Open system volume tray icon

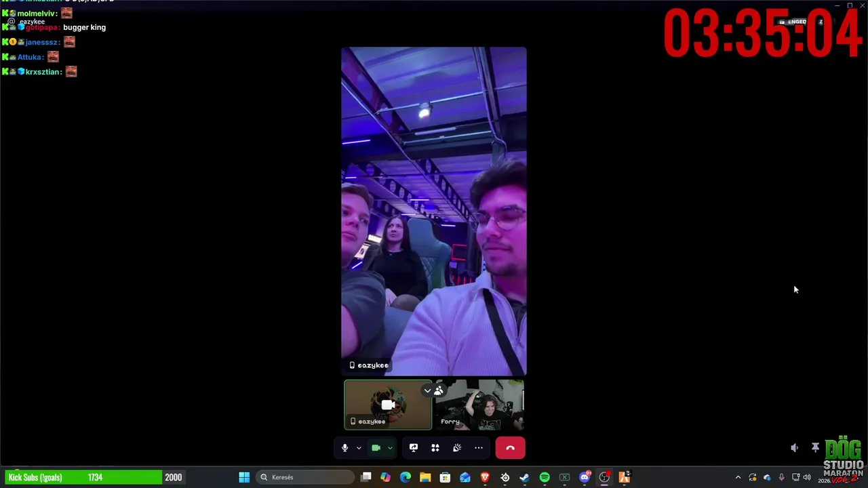pyautogui.click(x=807, y=477)
